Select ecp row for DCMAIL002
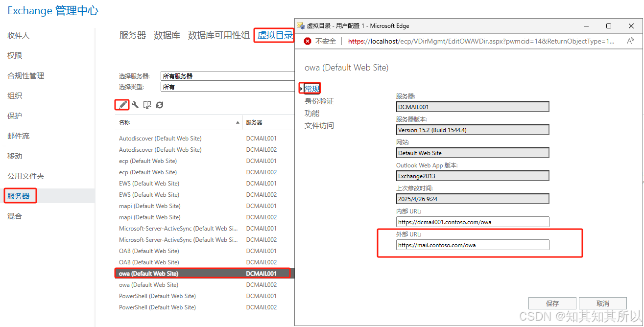 [x=205, y=172]
